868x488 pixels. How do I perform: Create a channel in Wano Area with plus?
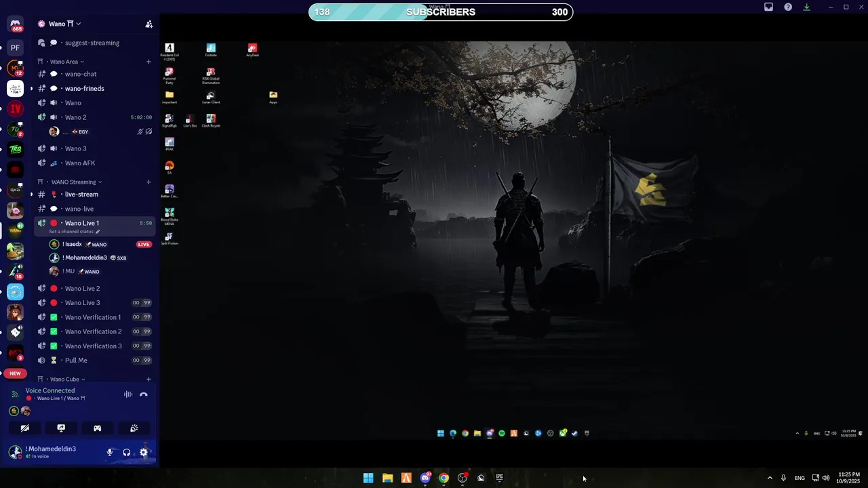(x=149, y=62)
